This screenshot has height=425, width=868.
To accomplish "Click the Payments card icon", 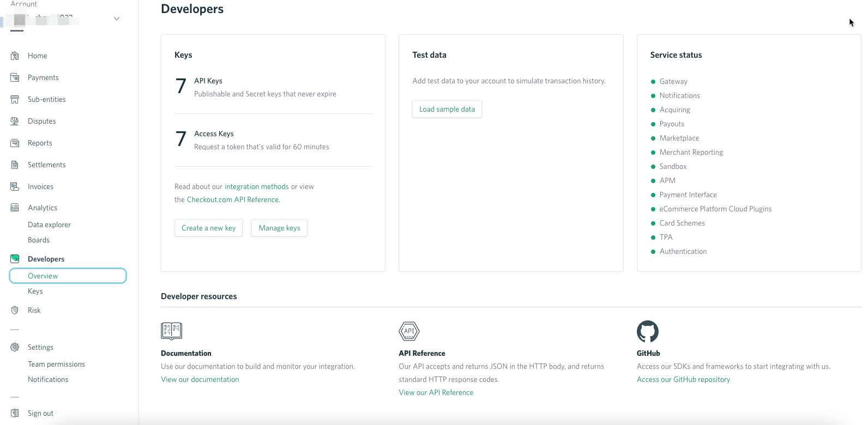I will click(x=15, y=77).
